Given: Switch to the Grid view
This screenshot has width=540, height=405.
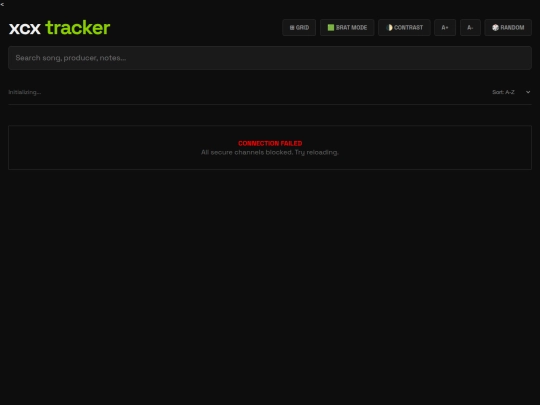Looking at the screenshot, I should pos(299,28).
